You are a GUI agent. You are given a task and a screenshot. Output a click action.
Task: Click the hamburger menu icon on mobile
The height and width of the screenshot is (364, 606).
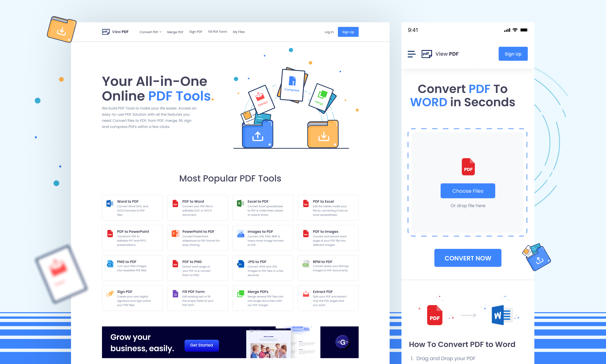point(411,54)
